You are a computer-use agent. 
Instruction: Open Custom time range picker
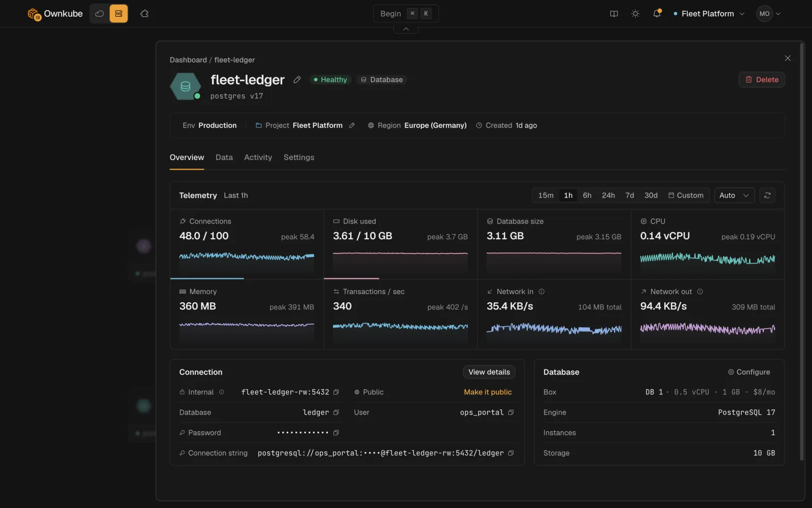(686, 196)
